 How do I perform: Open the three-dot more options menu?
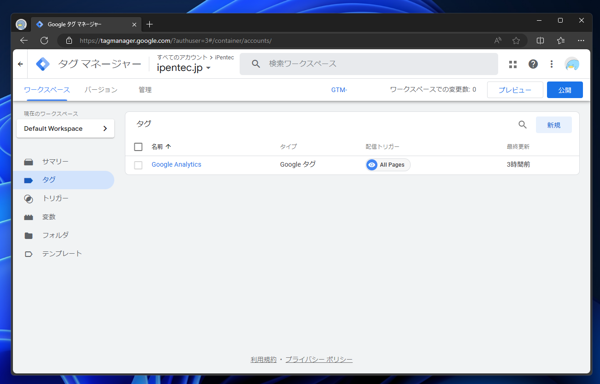tap(551, 64)
